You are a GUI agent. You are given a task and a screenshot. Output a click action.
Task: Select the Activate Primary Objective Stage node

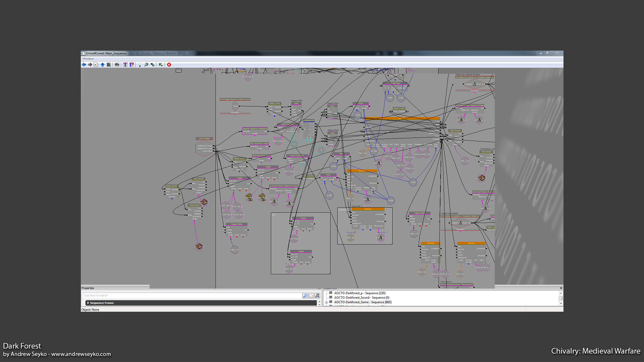pyautogui.click(x=283, y=189)
